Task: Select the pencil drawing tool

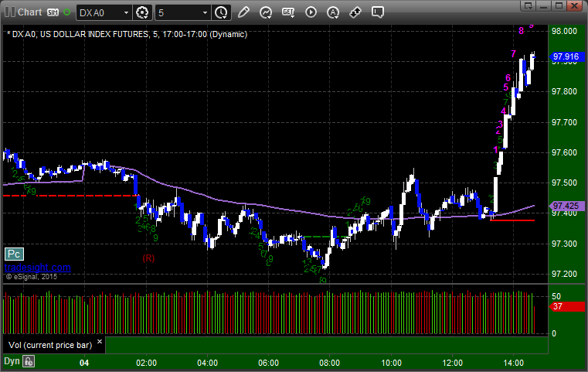Action: point(243,12)
